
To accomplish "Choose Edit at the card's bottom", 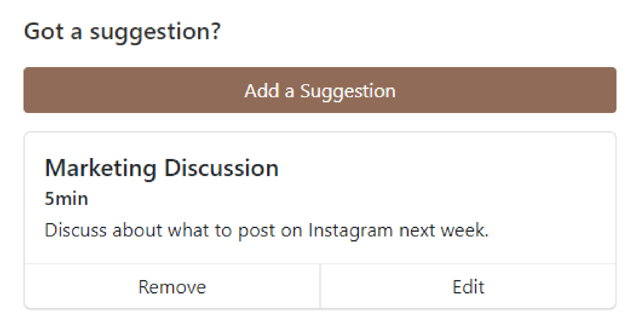I will pos(468,286).
